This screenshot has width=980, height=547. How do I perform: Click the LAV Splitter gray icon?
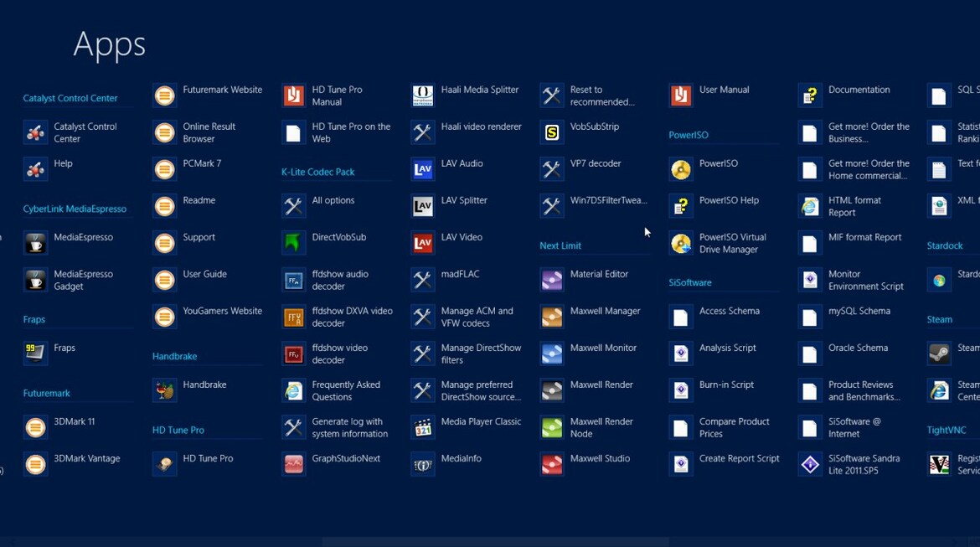[x=423, y=206]
